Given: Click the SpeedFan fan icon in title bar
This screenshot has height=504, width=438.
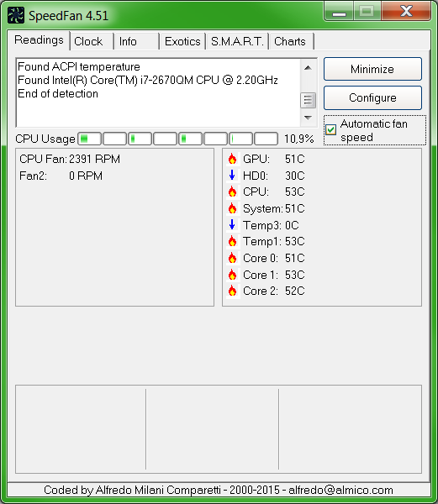Looking at the screenshot, I should 16,15.
